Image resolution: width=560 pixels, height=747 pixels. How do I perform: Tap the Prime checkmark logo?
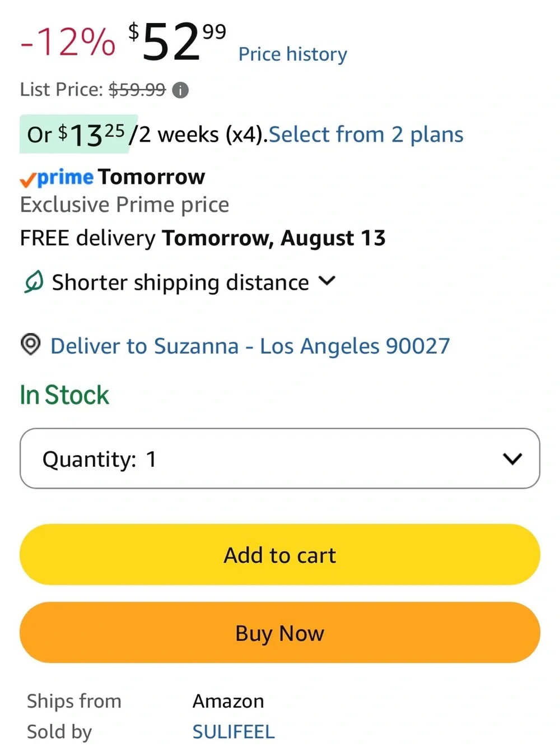coord(57,178)
